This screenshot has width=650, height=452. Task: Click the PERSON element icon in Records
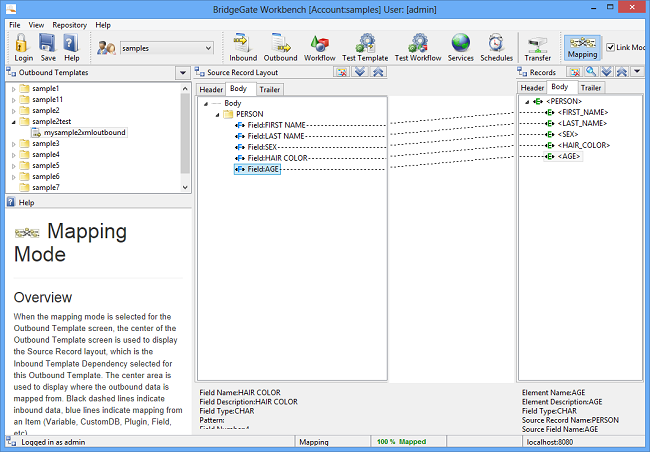(x=538, y=101)
